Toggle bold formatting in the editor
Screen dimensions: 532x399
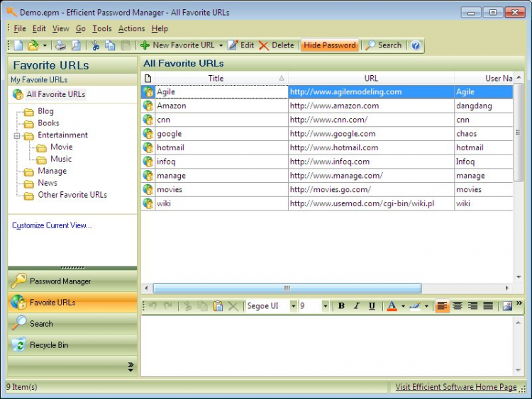pos(341,306)
